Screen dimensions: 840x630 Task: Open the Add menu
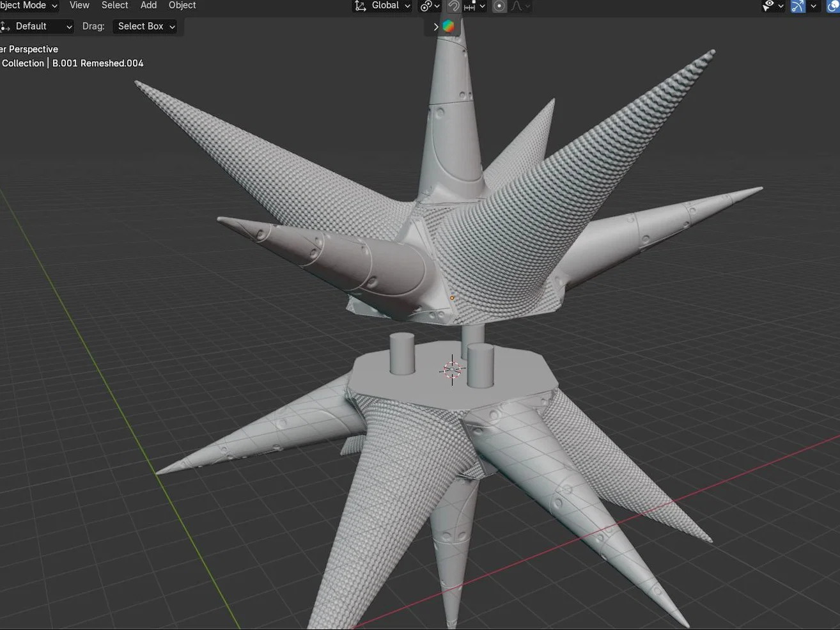pyautogui.click(x=149, y=6)
